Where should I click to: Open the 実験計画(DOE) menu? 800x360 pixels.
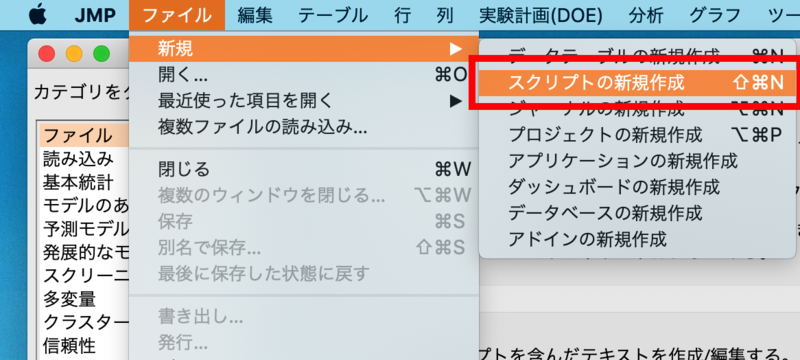pyautogui.click(x=541, y=15)
